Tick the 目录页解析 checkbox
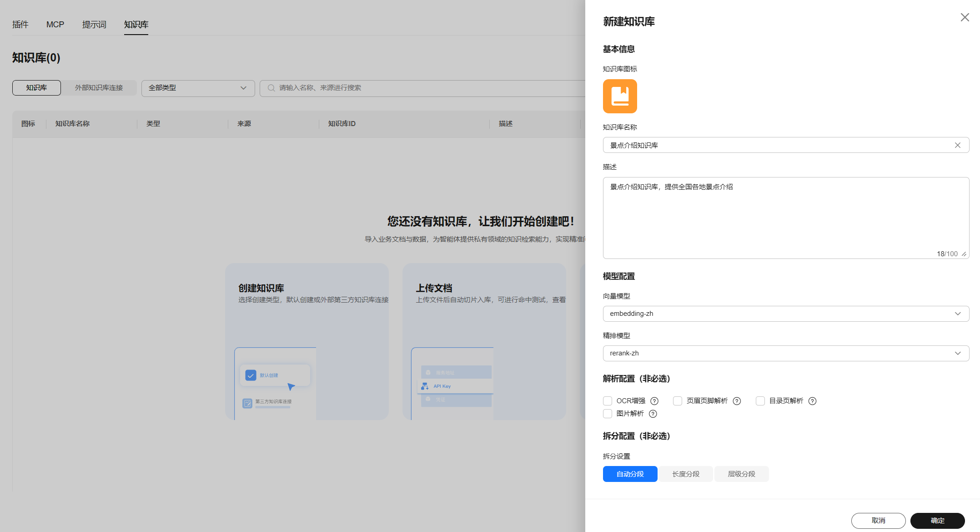The height and width of the screenshot is (532, 980). click(760, 401)
